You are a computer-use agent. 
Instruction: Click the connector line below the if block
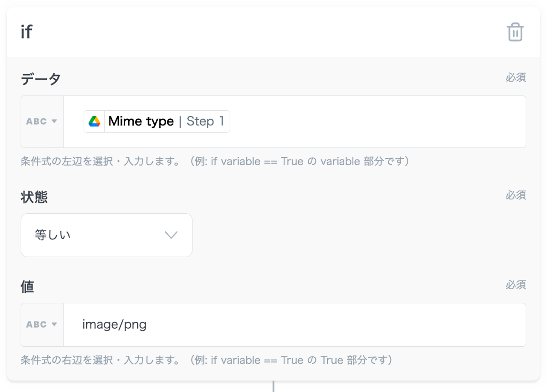[273, 386]
